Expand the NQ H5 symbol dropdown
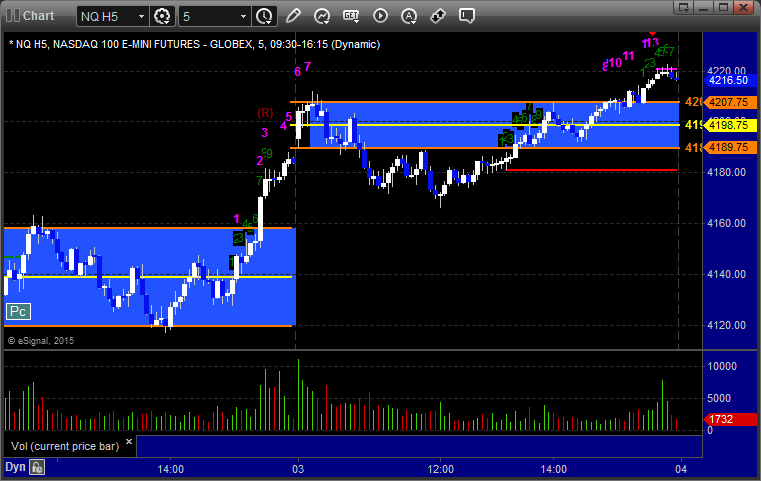761x481 pixels. [141, 17]
